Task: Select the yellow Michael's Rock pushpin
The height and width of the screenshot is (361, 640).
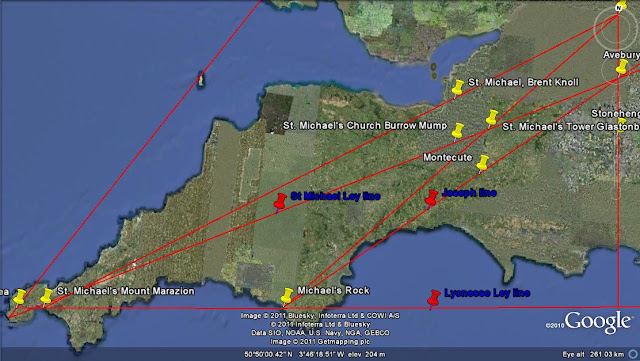Action: click(x=287, y=296)
